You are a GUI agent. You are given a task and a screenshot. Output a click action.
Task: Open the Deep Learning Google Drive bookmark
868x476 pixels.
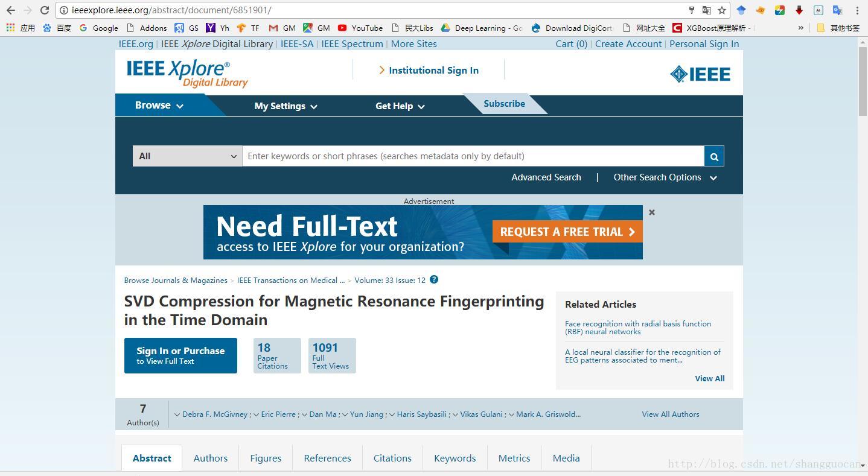tap(482, 28)
